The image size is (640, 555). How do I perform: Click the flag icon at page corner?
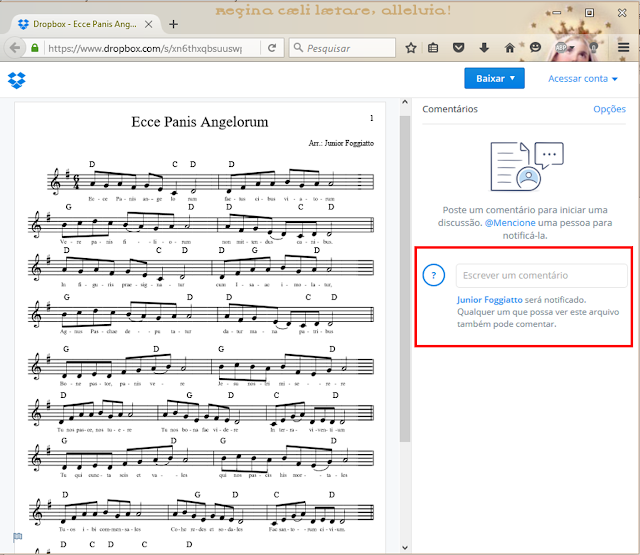[x=18, y=537]
